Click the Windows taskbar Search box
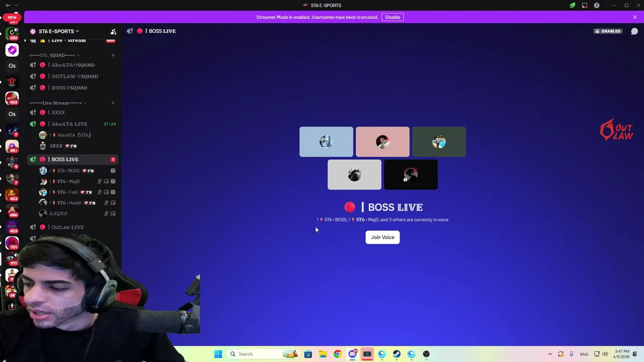The image size is (644, 362). tap(263, 354)
